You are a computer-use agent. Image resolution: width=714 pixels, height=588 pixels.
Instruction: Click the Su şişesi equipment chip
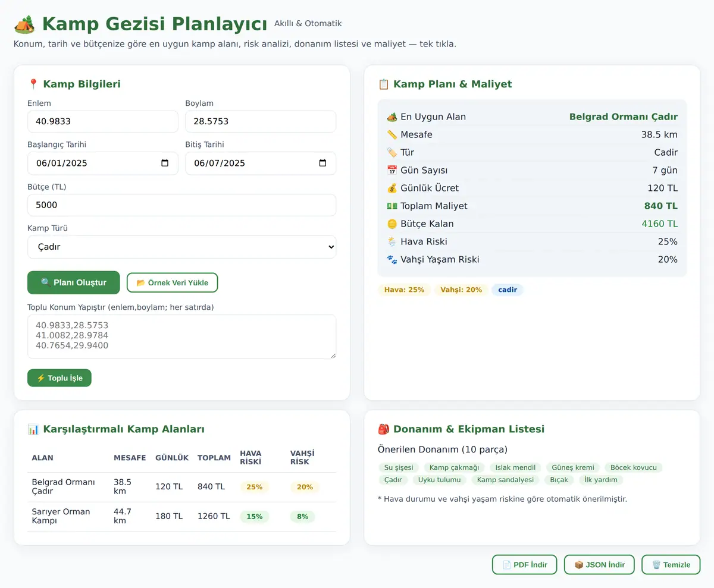(x=399, y=468)
